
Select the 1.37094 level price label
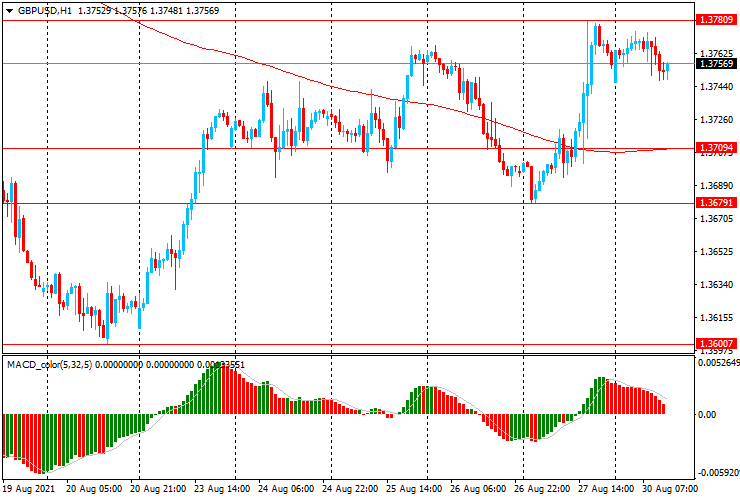[x=716, y=148]
